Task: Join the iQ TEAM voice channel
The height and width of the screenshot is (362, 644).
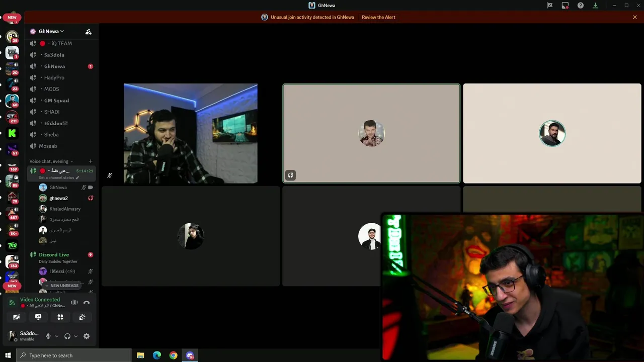Action: tap(62, 44)
